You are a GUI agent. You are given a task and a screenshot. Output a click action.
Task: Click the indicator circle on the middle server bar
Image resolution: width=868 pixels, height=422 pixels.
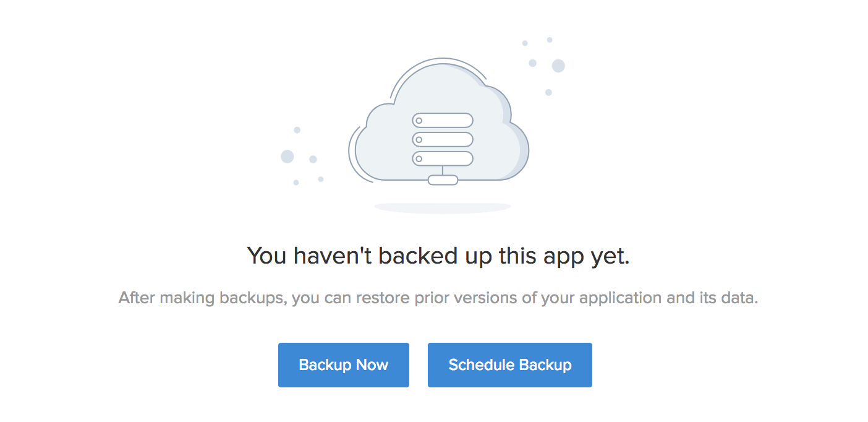(419, 139)
